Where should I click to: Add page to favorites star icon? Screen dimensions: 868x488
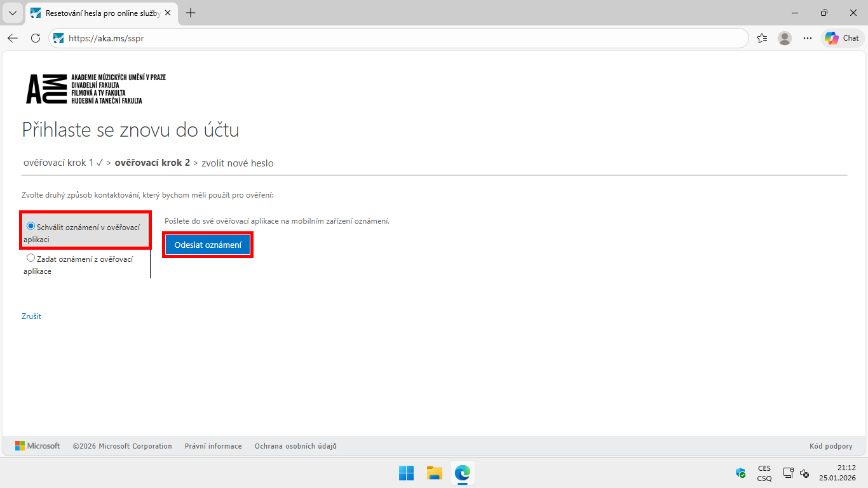[762, 38]
